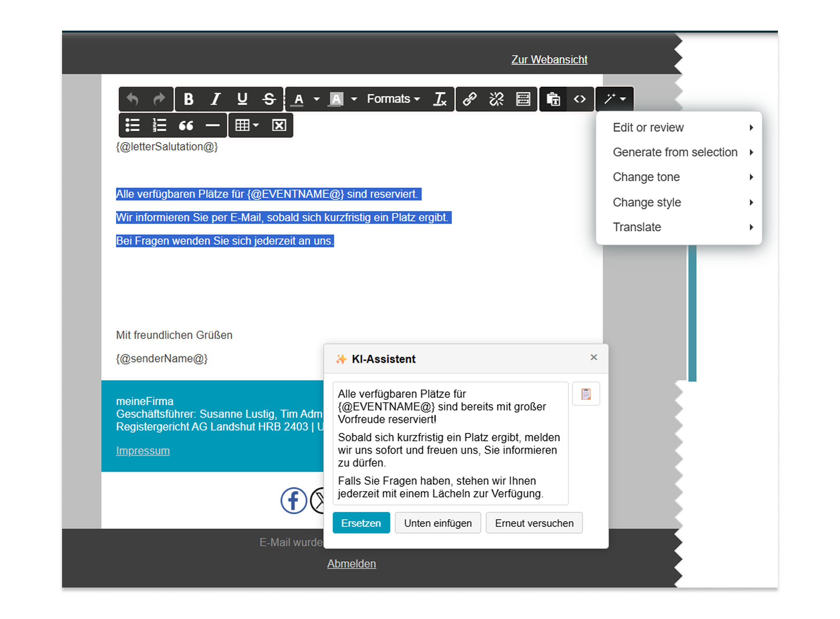
Task: Toggle bold formatting
Action: (x=189, y=99)
